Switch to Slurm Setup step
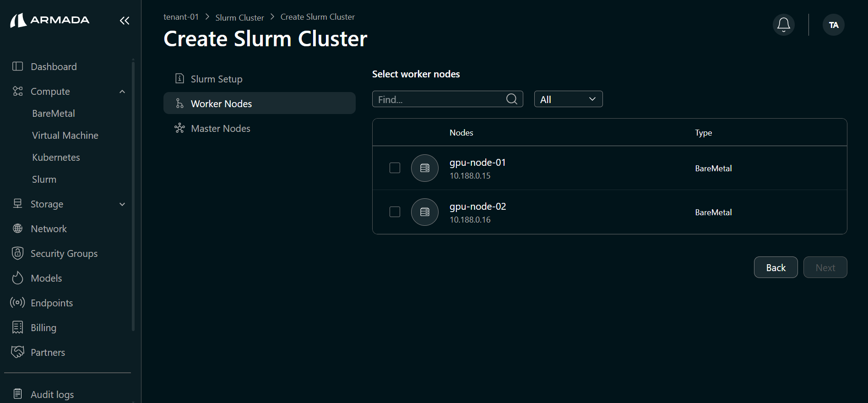Viewport: 868px width, 403px height. tap(260, 79)
